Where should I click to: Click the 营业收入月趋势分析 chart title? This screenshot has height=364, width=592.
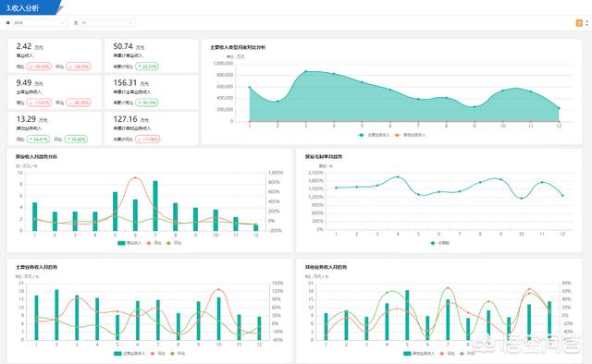36,156
